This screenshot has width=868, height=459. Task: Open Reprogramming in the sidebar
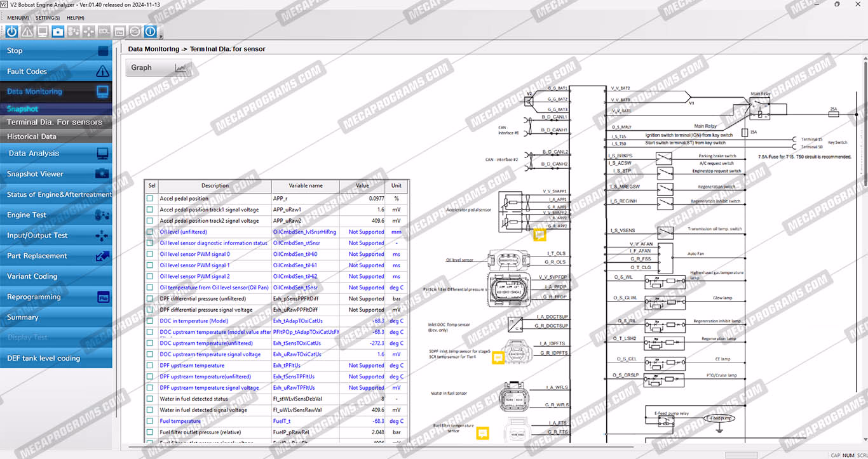click(x=56, y=297)
